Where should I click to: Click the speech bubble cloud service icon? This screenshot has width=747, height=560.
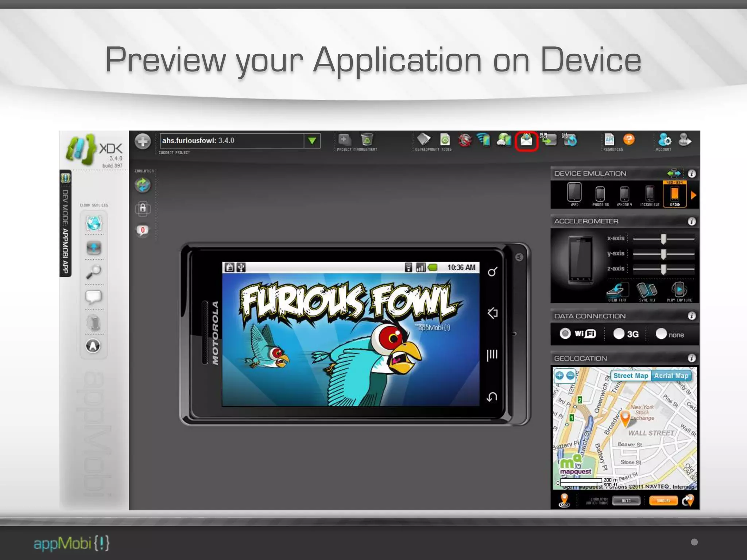click(x=94, y=297)
